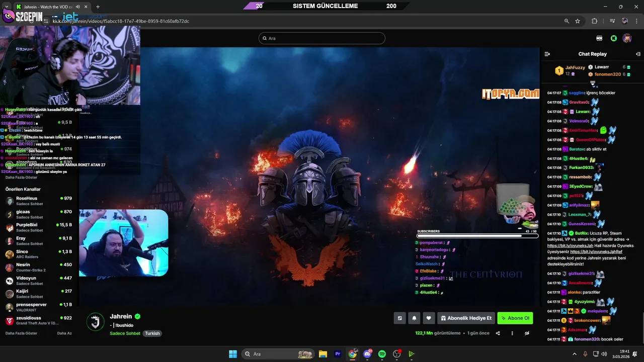Image resolution: width=644 pixels, height=362 pixels.
Task: Click the Jahrein channel name
Action: [121, 316]
